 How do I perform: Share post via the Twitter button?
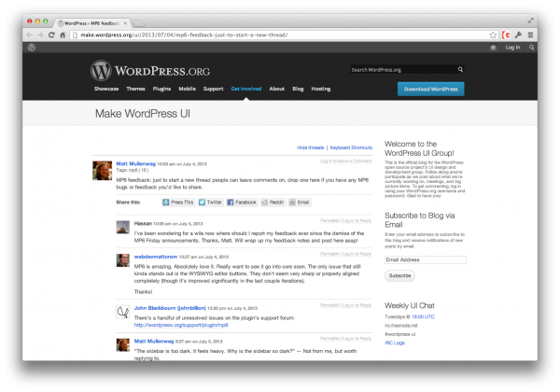[211, 203]
